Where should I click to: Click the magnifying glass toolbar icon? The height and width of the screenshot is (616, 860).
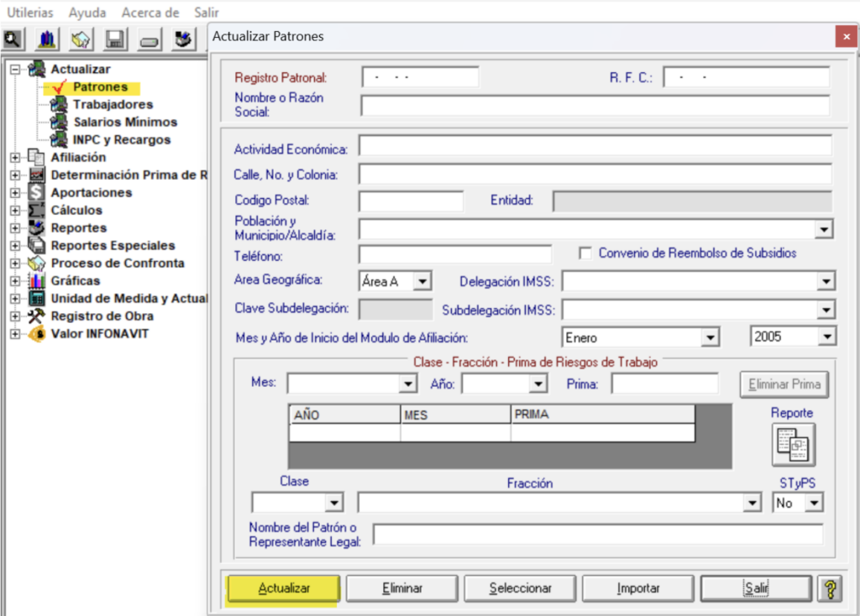click(x=13, y=39)
